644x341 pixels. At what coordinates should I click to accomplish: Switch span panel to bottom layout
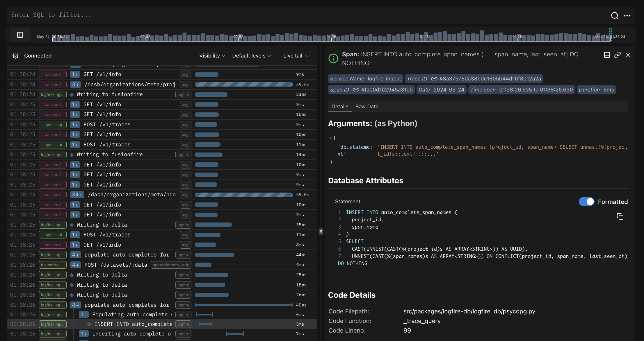(x=607, y=55)
